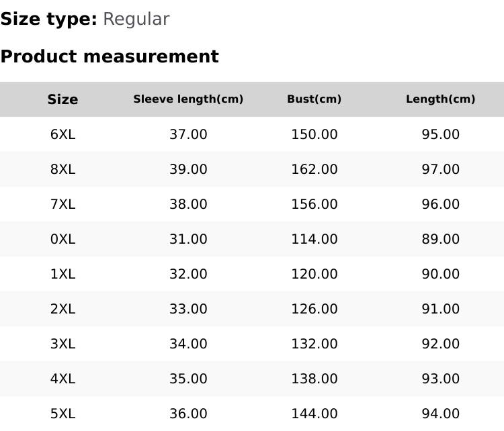This screenshot has width=504, height=431.
Task: Select the 5XL size row label
Action: tap(62, 414)
